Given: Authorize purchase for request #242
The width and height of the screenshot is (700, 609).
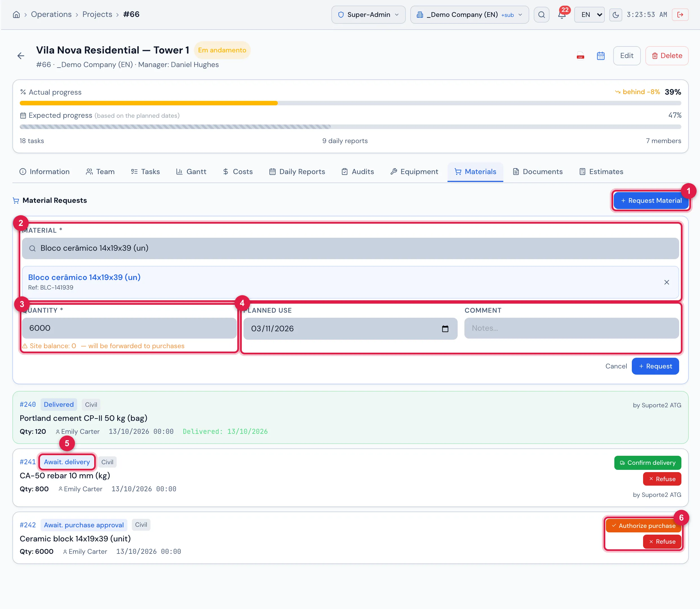Looking at the screenshot, I should pos(643,525).
